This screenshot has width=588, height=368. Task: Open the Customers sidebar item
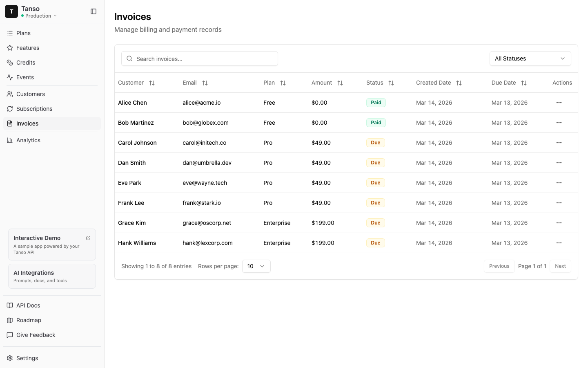pyautogui.click(x=31, y=94)
